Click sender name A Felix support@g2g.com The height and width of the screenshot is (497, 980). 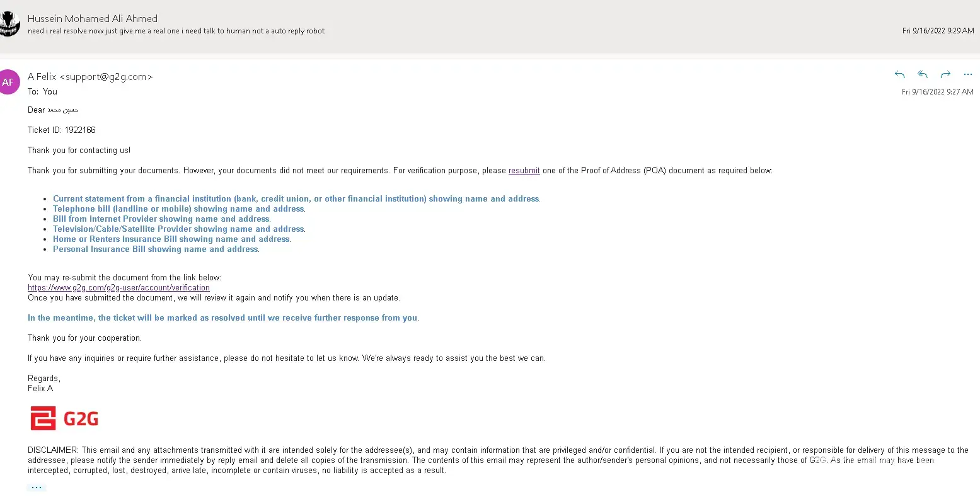click(90, 77)
